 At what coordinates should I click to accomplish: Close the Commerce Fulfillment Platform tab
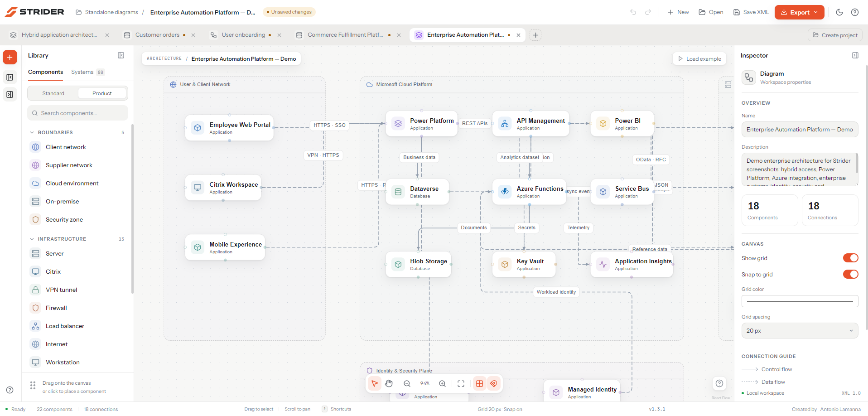pos(399,35)
